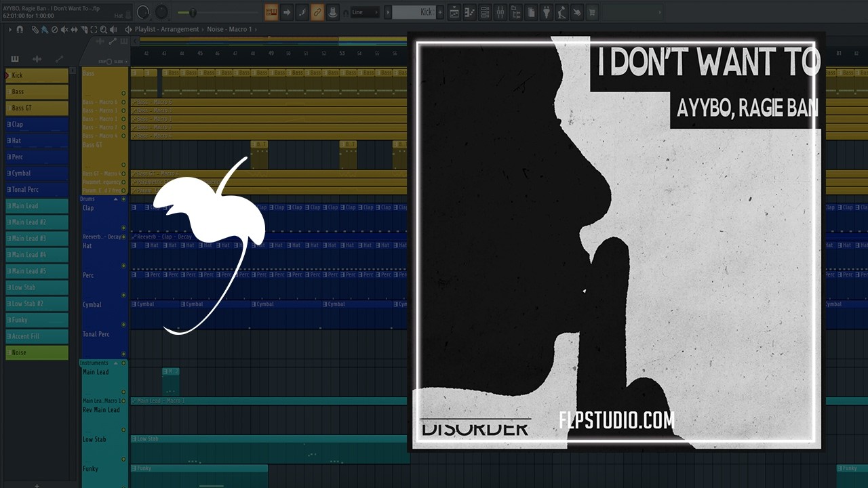
Task: Click Noise - Macro 1 breadcrumb
Action: [x=229, y=30]
